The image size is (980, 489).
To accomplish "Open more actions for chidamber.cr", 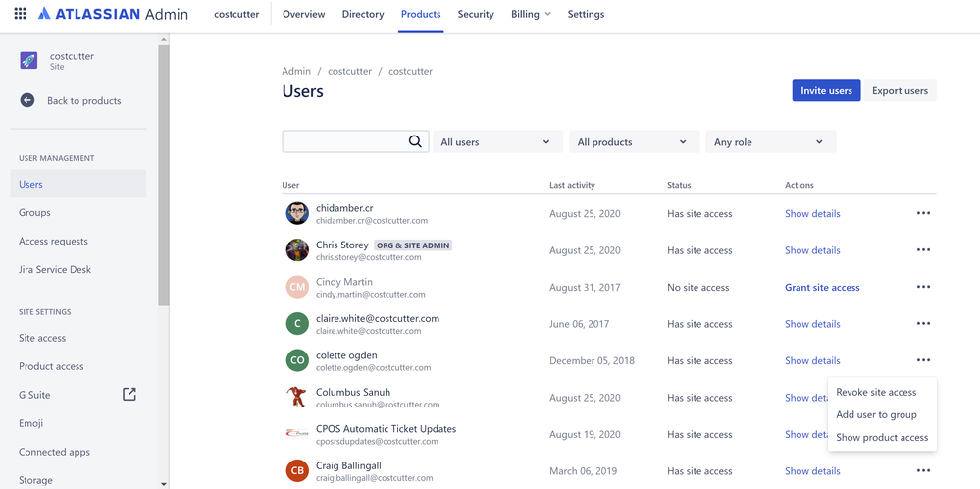I will click(x=923, y=213).
